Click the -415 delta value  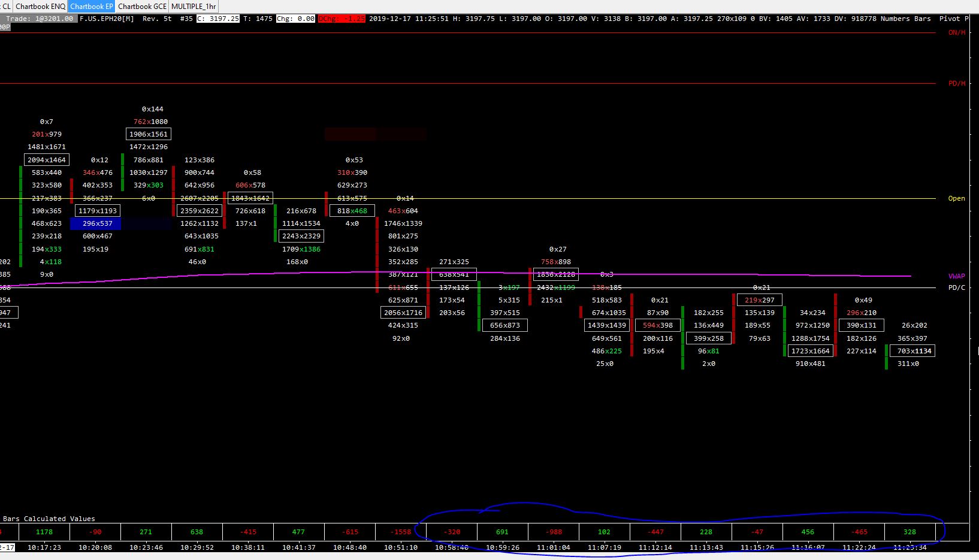pos(248,532)
